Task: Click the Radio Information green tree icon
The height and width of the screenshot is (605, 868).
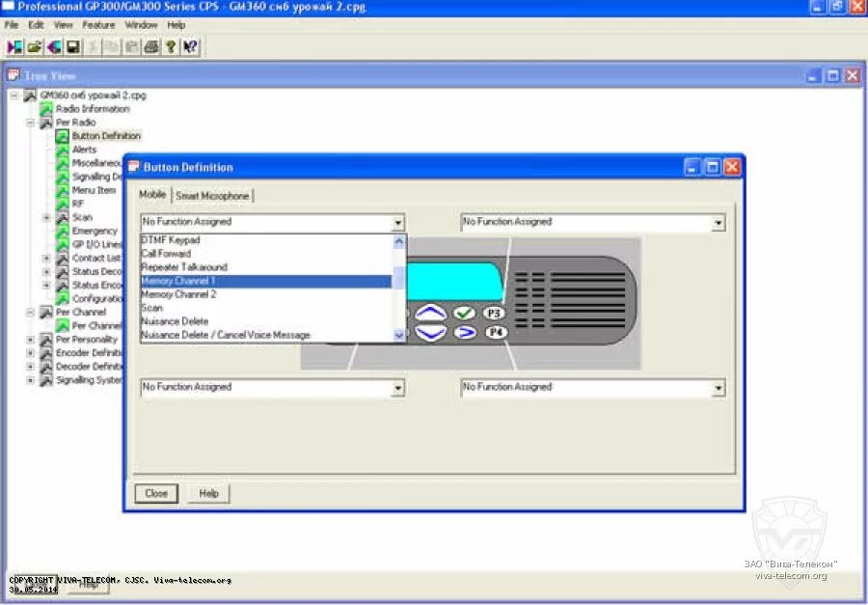Action: tap(46, 109)
